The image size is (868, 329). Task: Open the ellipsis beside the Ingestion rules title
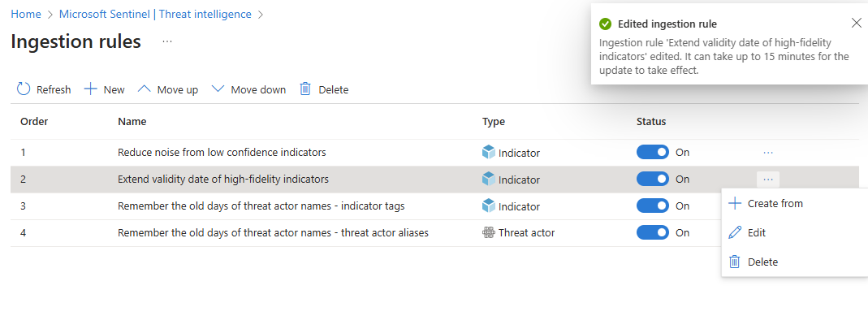pos(167,41)
